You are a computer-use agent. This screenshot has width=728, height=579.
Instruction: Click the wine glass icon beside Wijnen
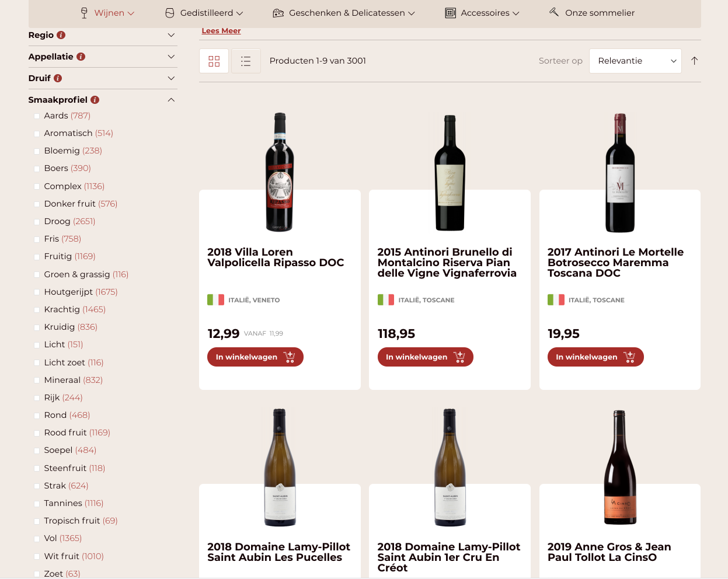tap(84, 13)
